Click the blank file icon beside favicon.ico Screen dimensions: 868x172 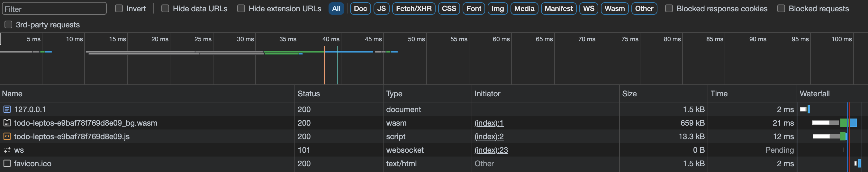click(7, 163)
